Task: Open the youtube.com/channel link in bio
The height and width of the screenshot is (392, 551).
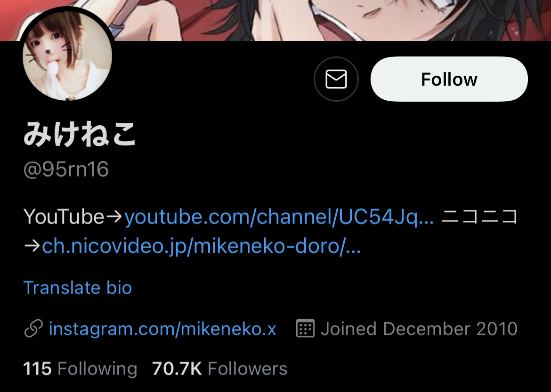Action: coord(279,217)
